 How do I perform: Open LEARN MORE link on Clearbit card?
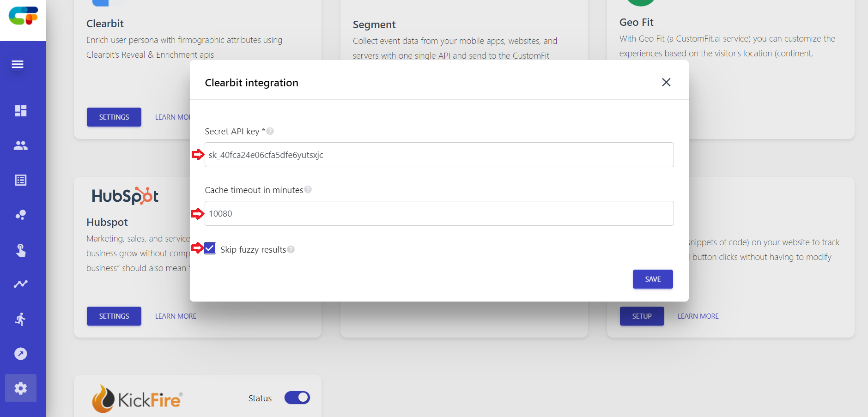point(172,117)
